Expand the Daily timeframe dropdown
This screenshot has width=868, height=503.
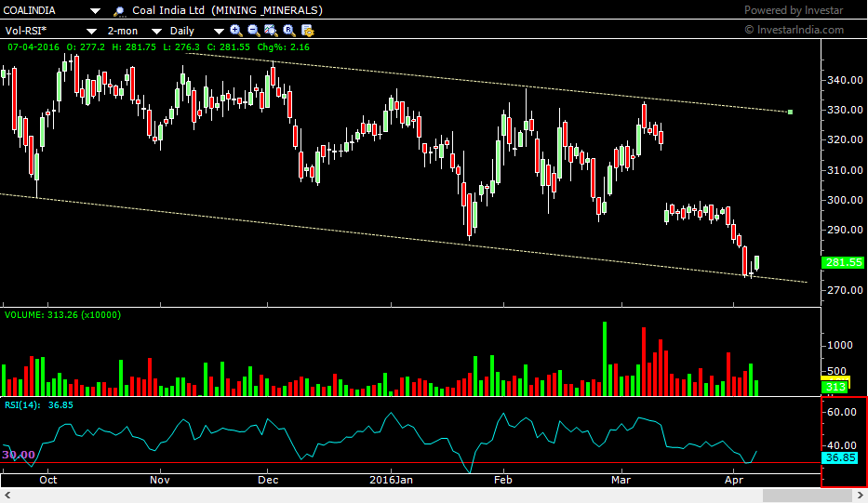click(x=219, y=31)
